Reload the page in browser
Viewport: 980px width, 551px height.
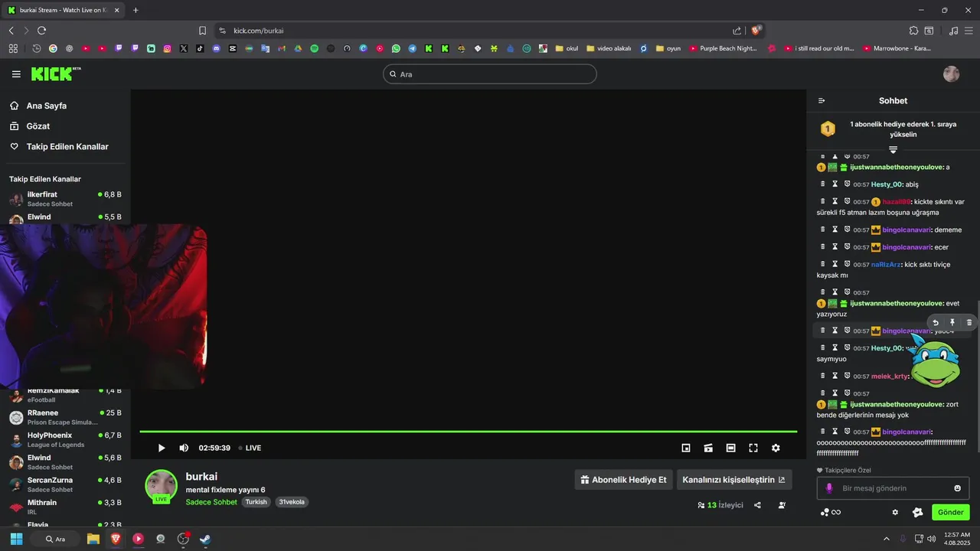pyautogui.click(x=41, y=31)
